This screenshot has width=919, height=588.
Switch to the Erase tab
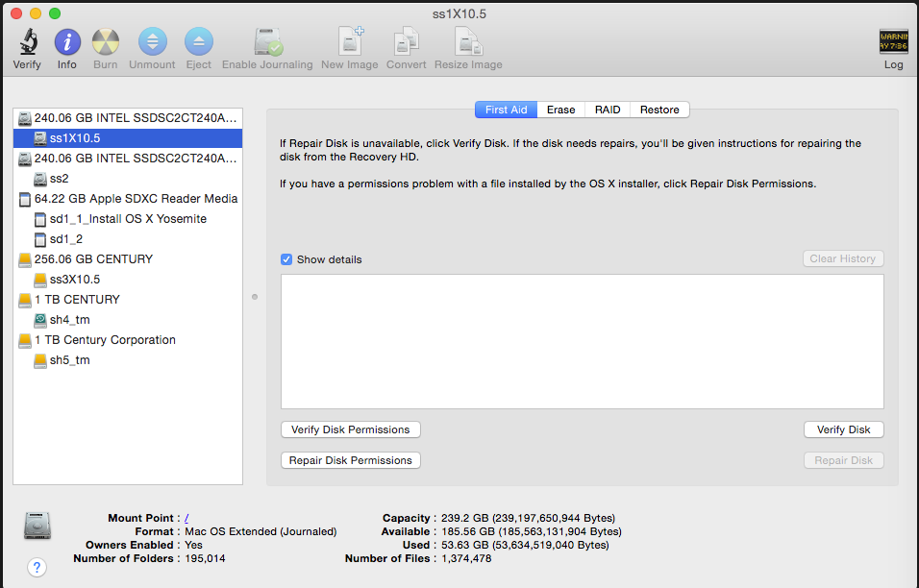560,110
